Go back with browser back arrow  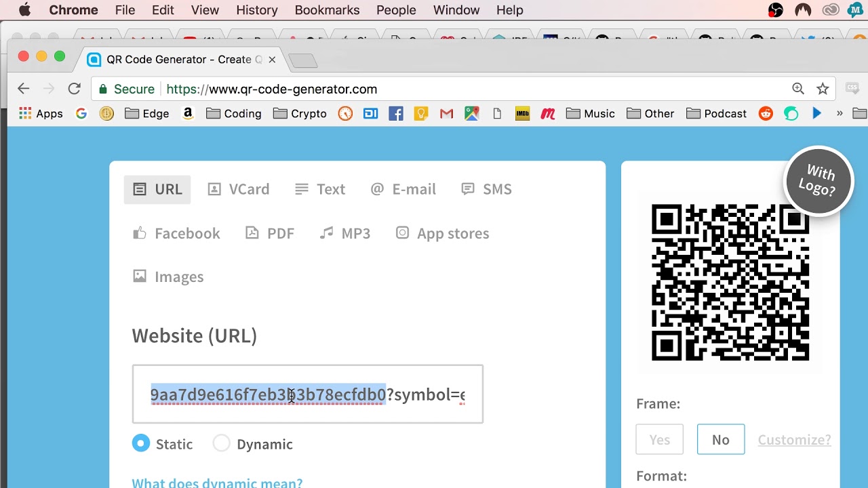(24, 89)
